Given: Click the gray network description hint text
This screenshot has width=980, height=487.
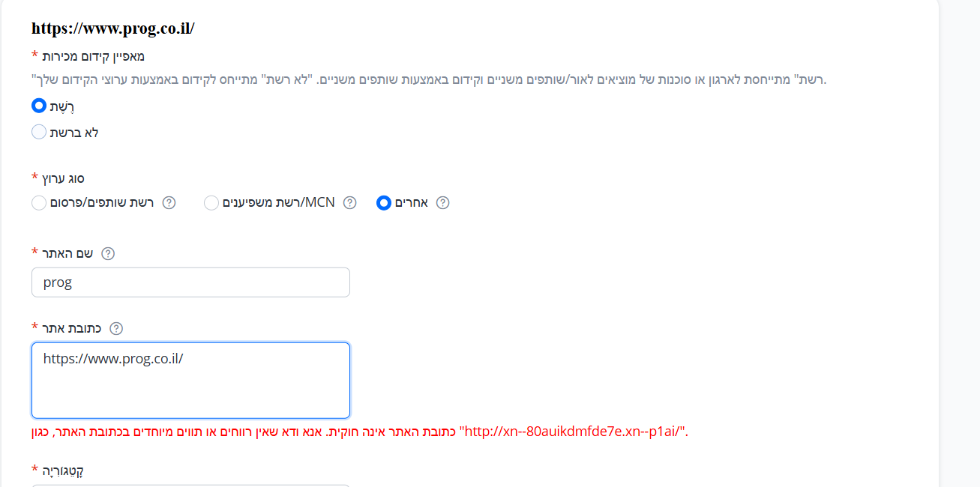Looking at the screenshot, I should point(428,79).
